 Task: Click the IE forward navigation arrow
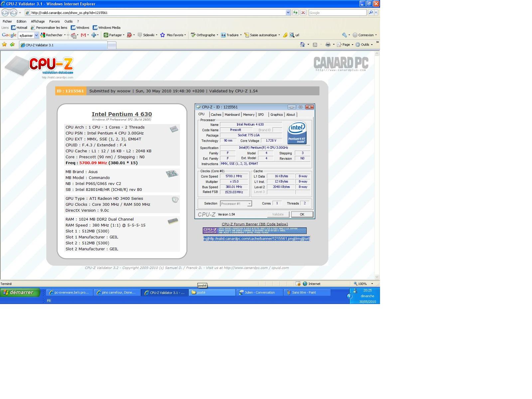13,13
